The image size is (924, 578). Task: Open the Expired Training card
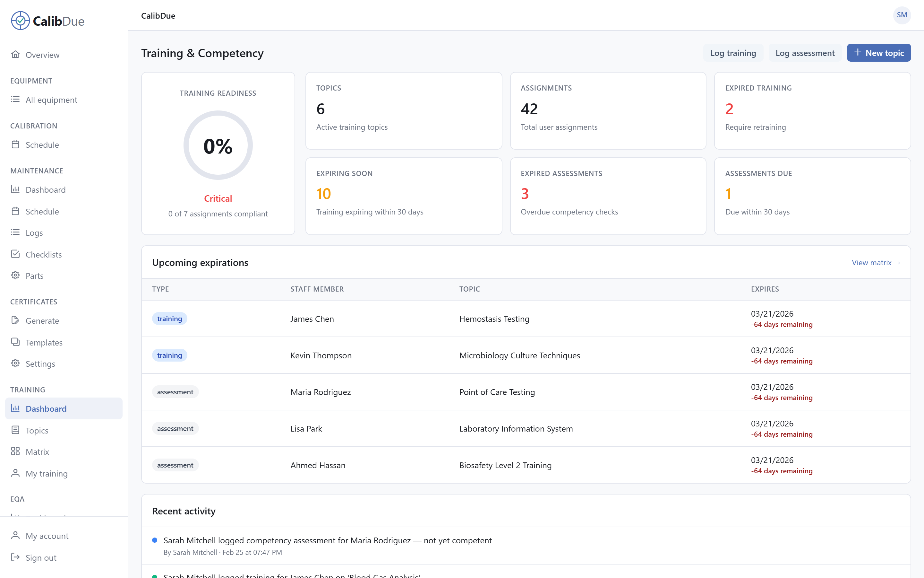pyautogui.click(x=812, y=111)
